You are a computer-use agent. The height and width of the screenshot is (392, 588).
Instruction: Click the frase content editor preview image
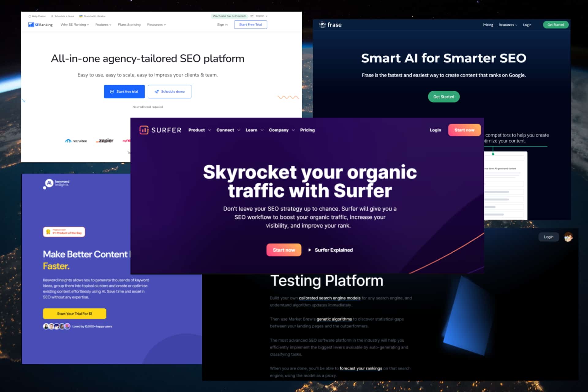pyautogui.click(x=506, y=186)
